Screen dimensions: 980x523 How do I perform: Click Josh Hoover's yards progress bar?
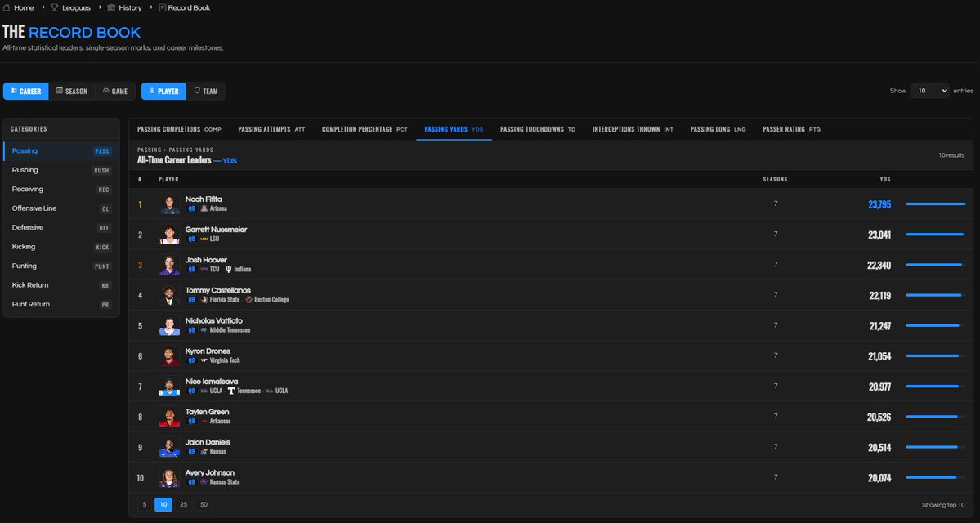pos(935,265)
